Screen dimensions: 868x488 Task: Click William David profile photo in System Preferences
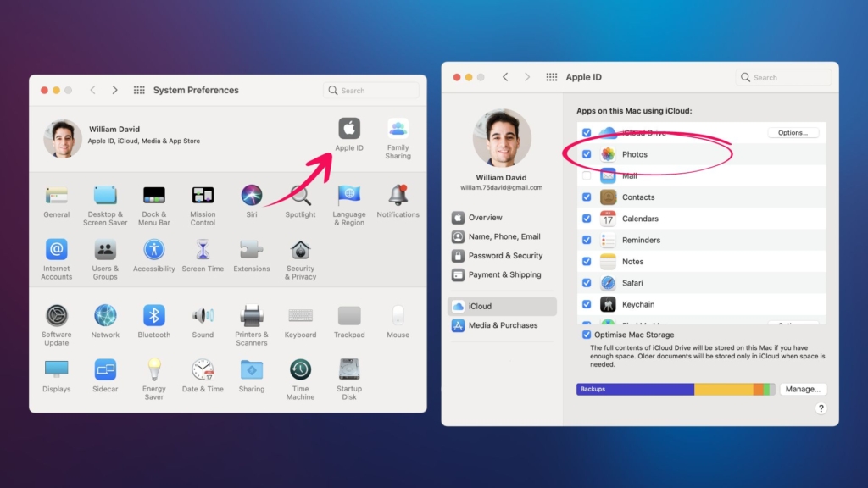coord(63,138)
